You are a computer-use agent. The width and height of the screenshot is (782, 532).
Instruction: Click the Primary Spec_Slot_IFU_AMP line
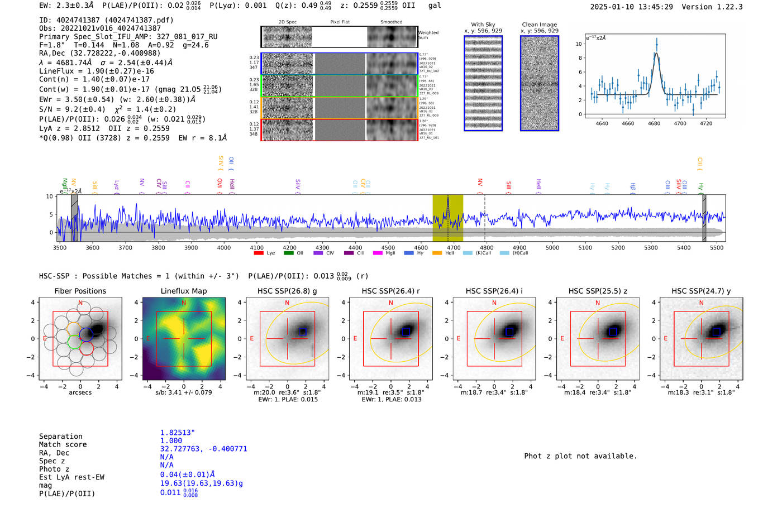tap(128, 37)
